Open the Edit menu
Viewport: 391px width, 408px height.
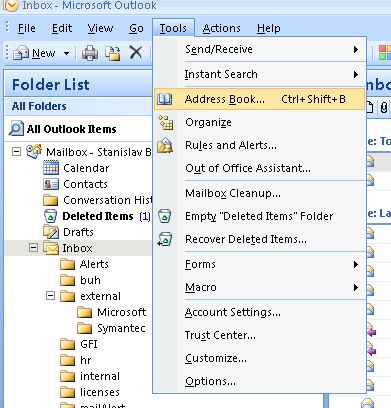pyautogui.click(x=62, y=28)
